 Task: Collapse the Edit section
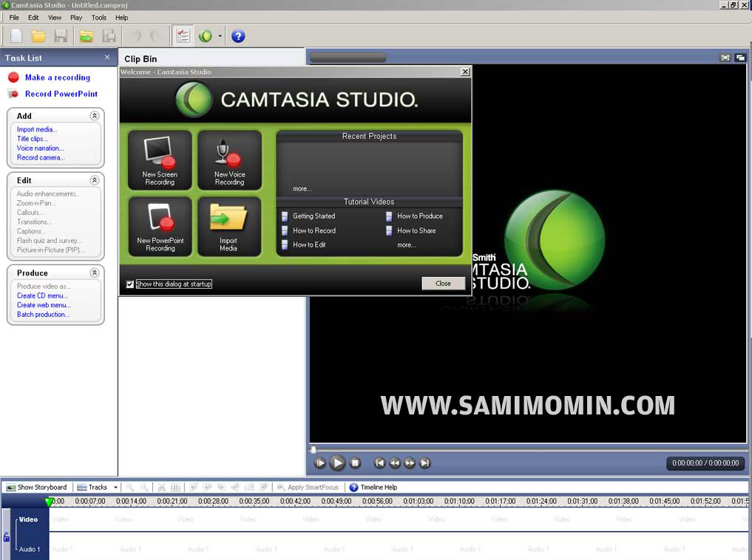[x=95, y=180]
